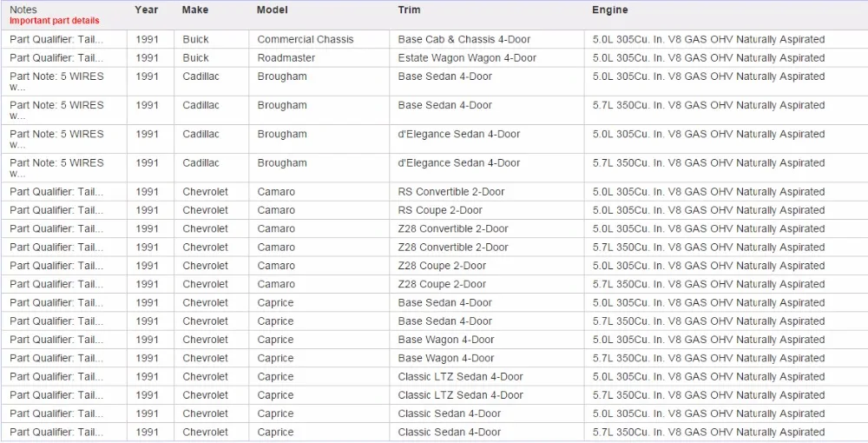Click the Make column header

194,10
